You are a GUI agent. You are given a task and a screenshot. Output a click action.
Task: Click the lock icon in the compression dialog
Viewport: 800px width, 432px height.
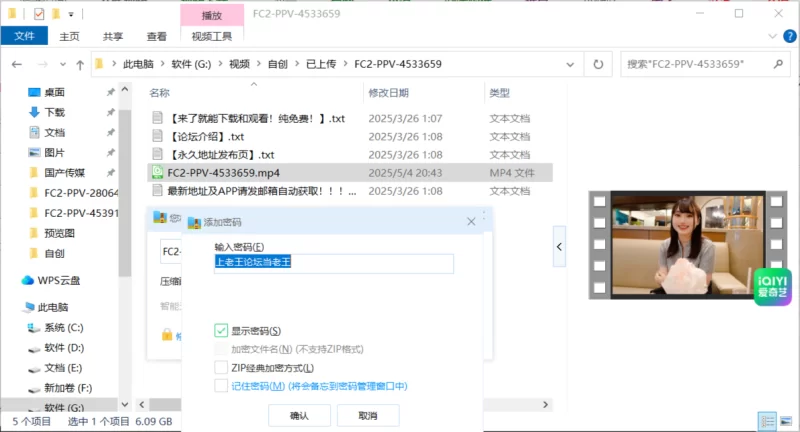tap(167, 335)
